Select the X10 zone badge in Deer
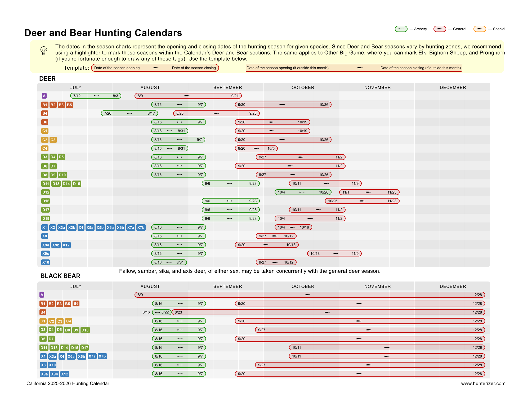This screenshot has width=532, height=411. [x=46, y=262]
